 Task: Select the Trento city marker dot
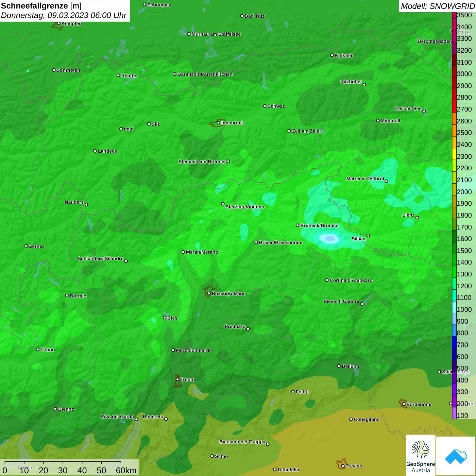pos(177,379)
